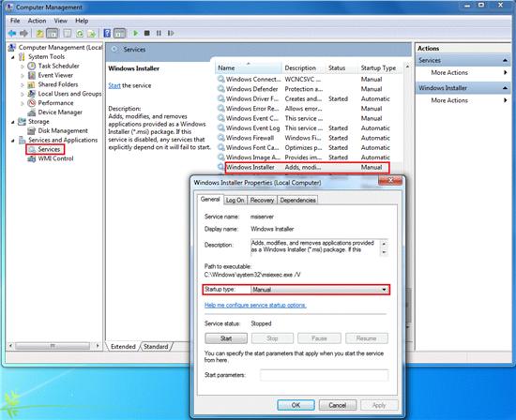Select Windows Defender service row
This screenshot has width=516, height=420.
309,89
